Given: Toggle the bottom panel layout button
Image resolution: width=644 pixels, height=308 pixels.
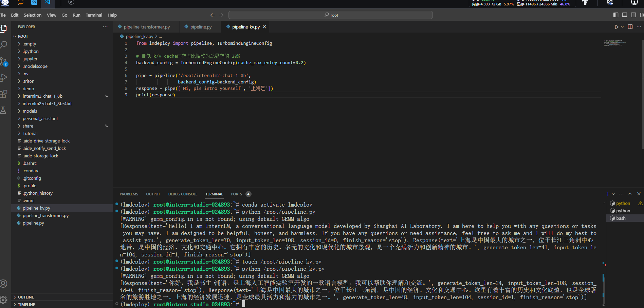Looking at the screenshot, I should (x=625, y=15).
